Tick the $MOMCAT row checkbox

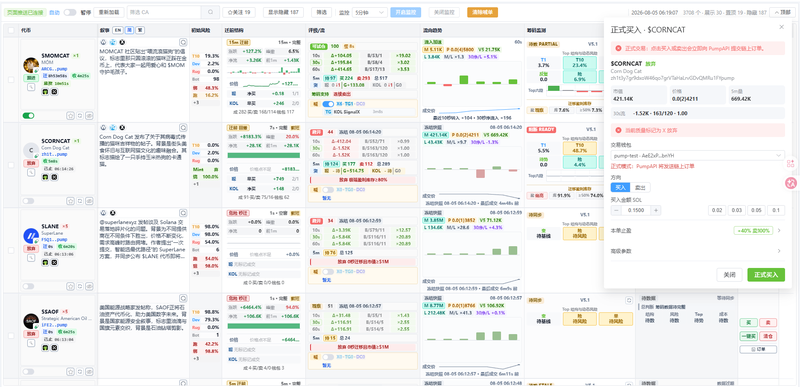[11, 80]
